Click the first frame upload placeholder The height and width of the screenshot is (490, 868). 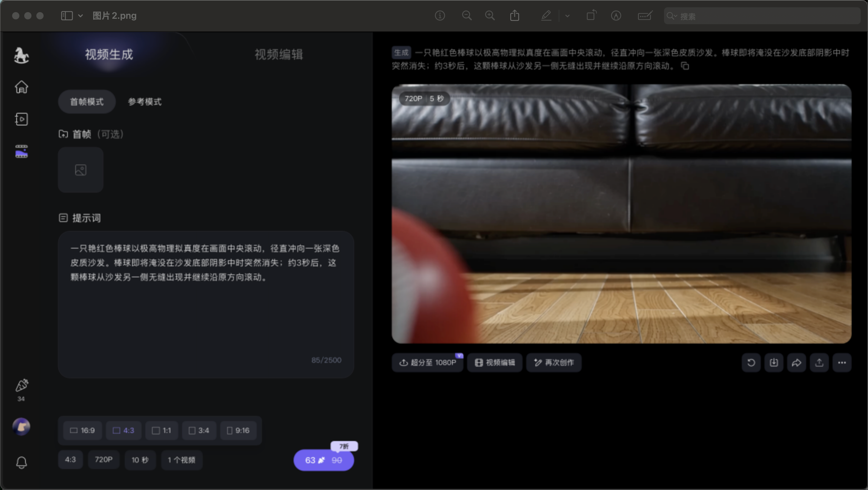point(81,170)
